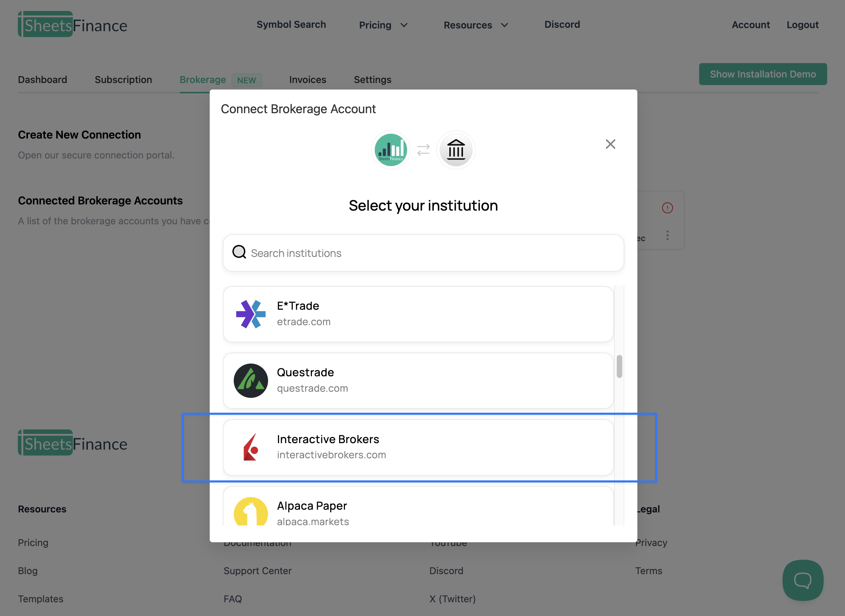Open the footer Privacy link

pos(651,543)
